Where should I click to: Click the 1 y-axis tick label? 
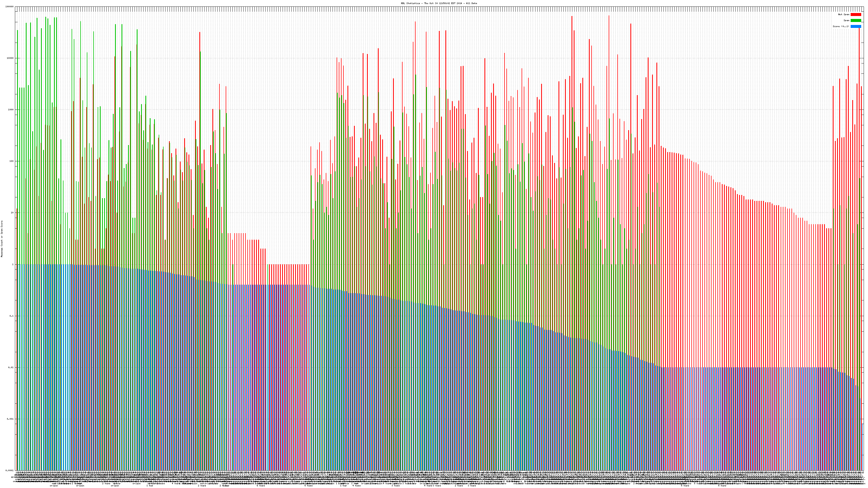[x=13, y=264]
